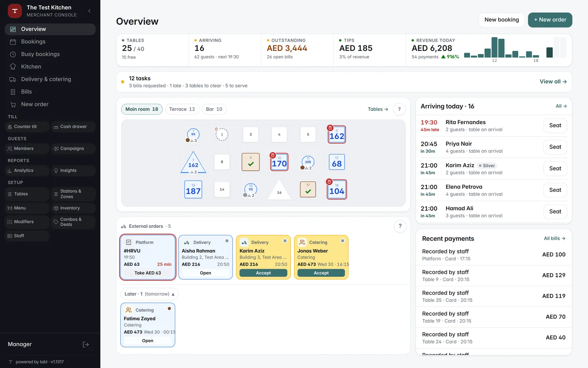This screenshot has height=368, width=588.
Task: Collapse the sidebar with the chevron icon
Action: pos(89,11)
